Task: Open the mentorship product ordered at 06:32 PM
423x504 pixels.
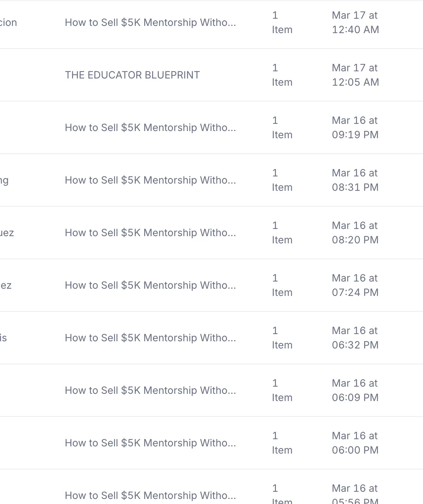Action: 150,338
